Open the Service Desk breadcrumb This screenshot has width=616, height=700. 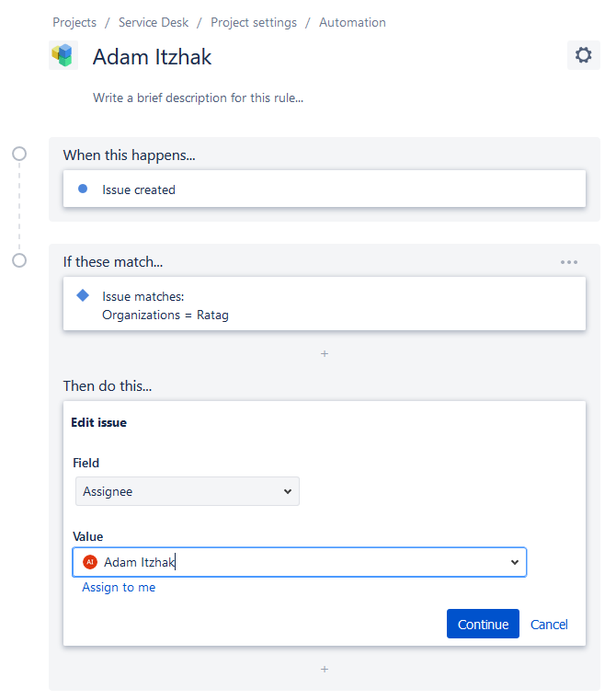pyautogui.click(x=154, y=22)
